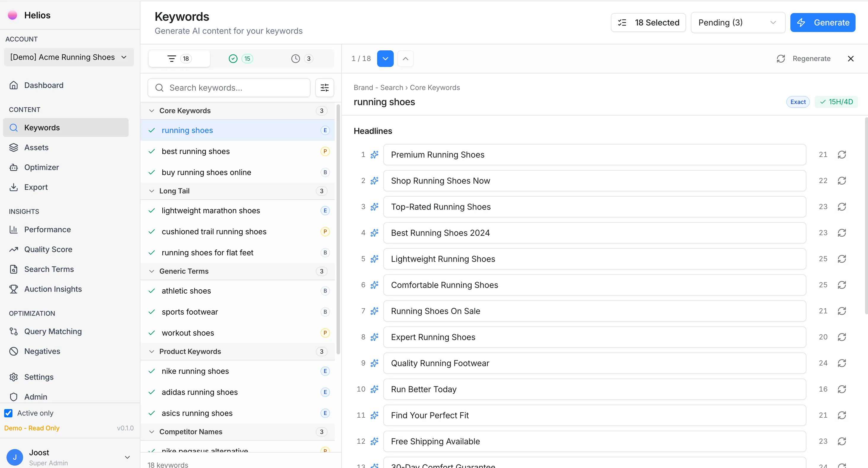This screenshot has width=868, height=468.
Task: Open the keyword filter options sliders icon
Action: pyautogui.click(x=324, y=87)
